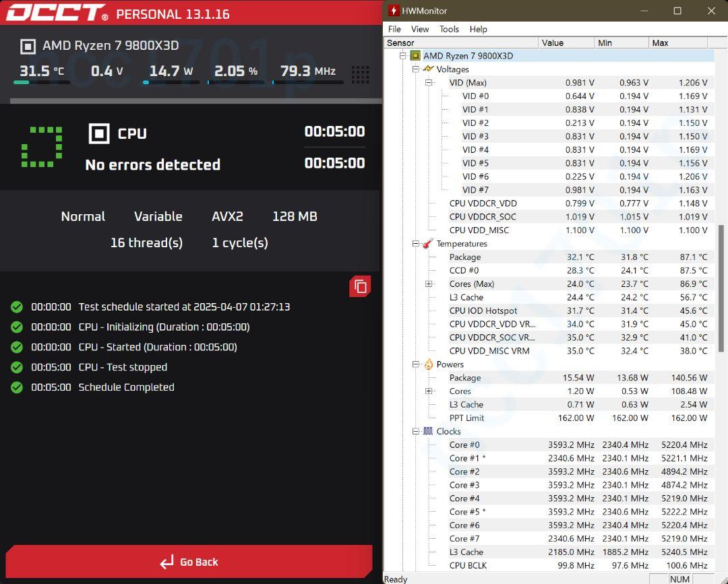Expand the Cores power node

pyautogui.click(x=429, y=391)
